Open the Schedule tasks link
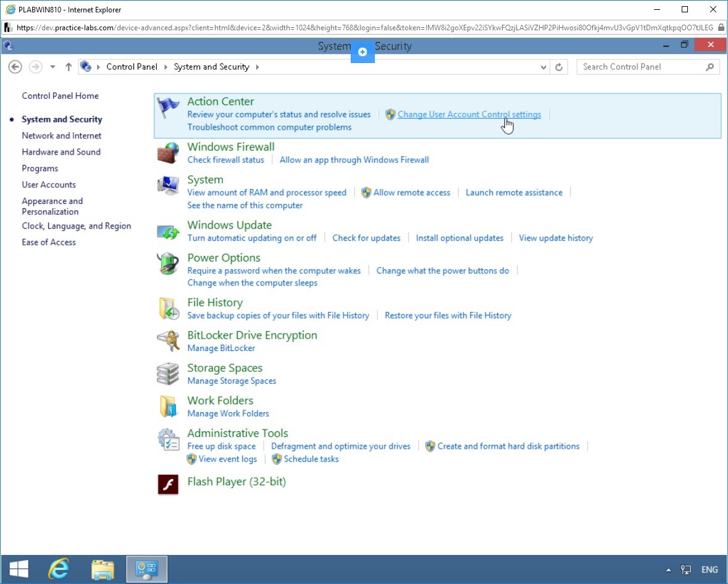 tap(311, 459)
